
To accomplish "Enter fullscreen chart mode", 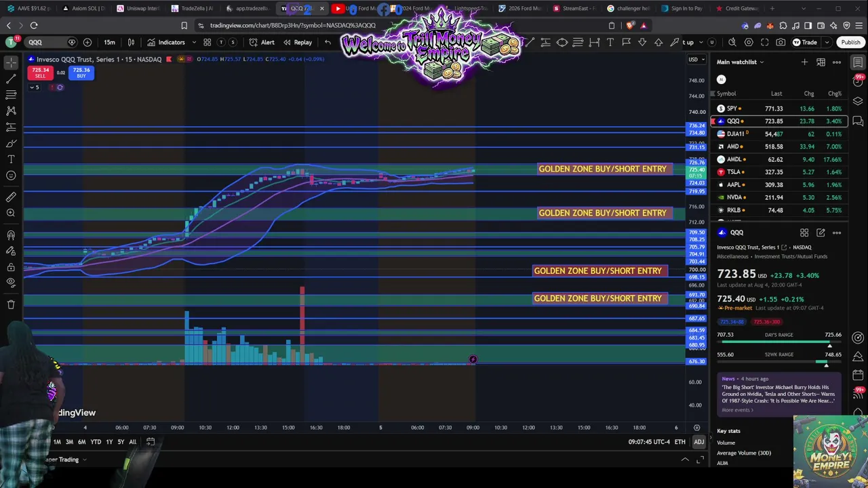I will (765, 42).
